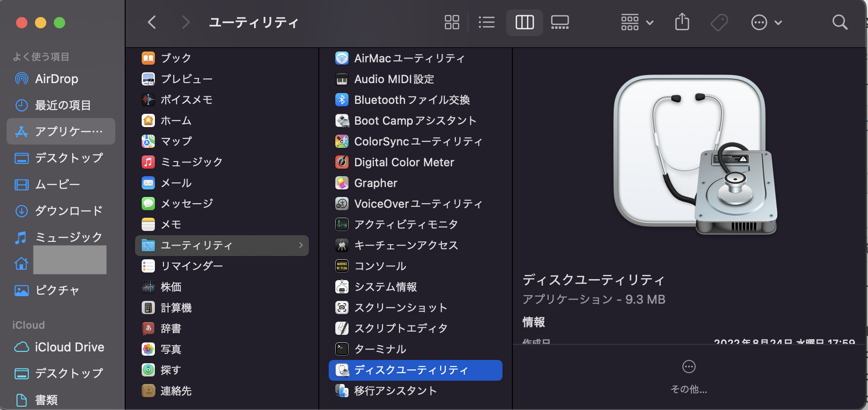Select キーチェーンアクセス icon
The width and height of the screenshot is (868, 410).
tap(342, 245)
